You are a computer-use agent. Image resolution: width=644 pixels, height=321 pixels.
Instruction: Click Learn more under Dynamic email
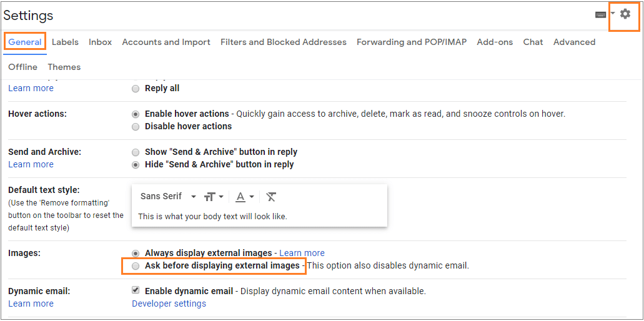(x=31, y=304)
